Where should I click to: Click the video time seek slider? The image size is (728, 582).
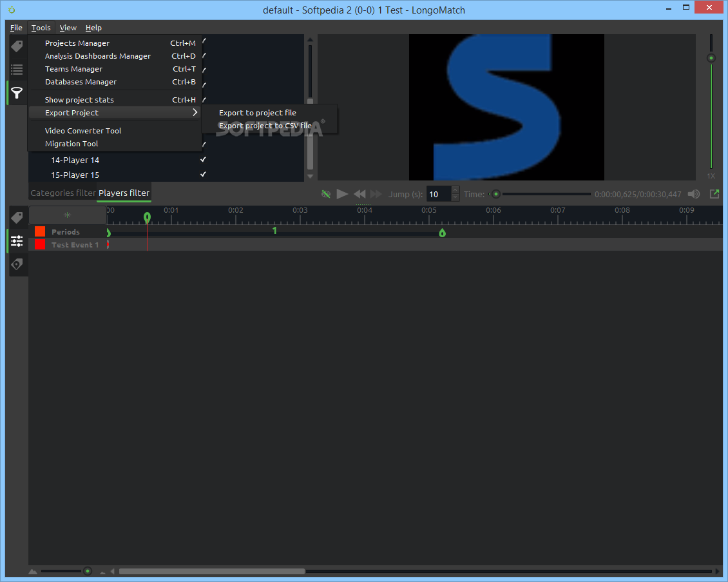[x=539, y=194]
